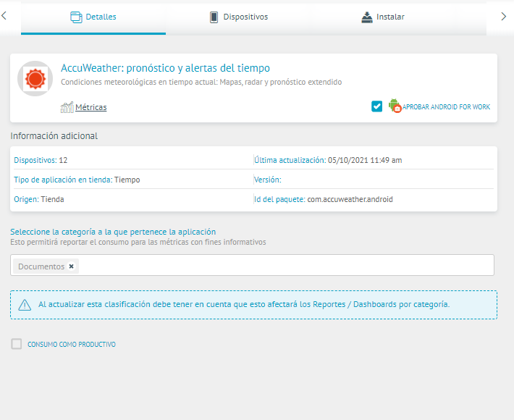Screen dimensions: 514x420
Task: Click the Información adicional heading
Action: tap(54, 136)
